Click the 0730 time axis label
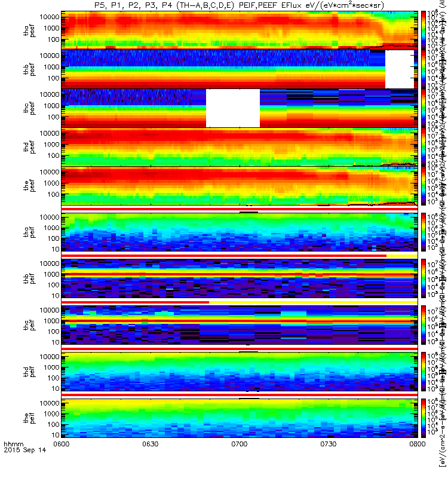This screenshot has width=448, height=478. (x=328, y=444)
